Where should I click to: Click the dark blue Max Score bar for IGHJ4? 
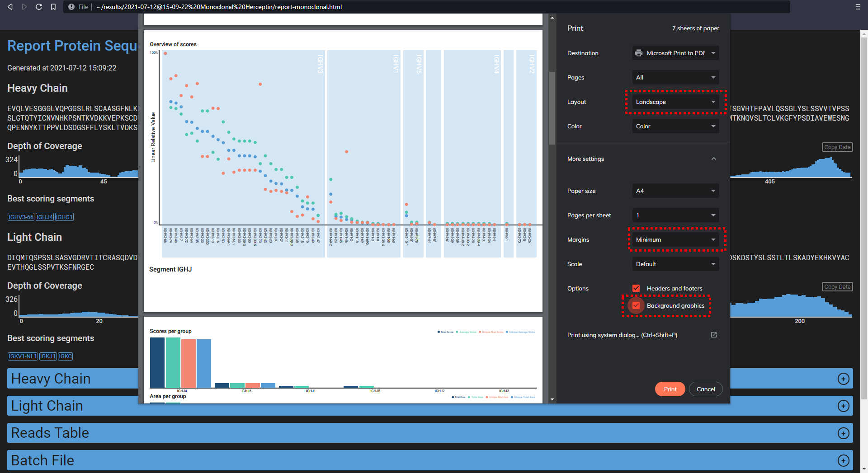157,363
